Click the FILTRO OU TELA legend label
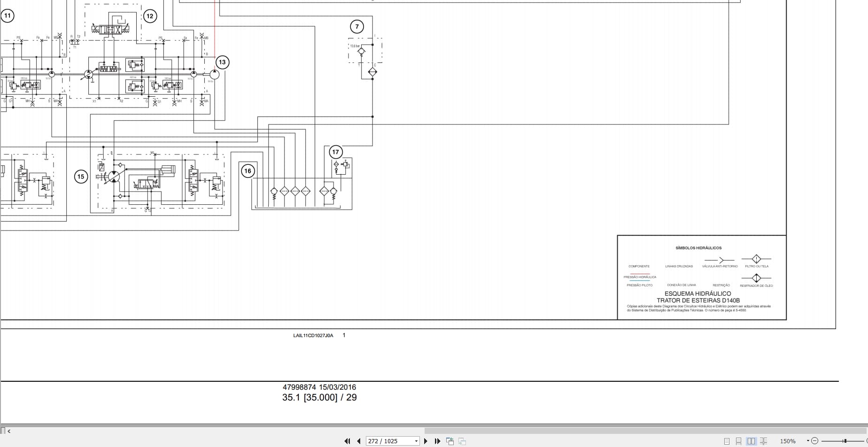The image size is (868, 447). 757,266
